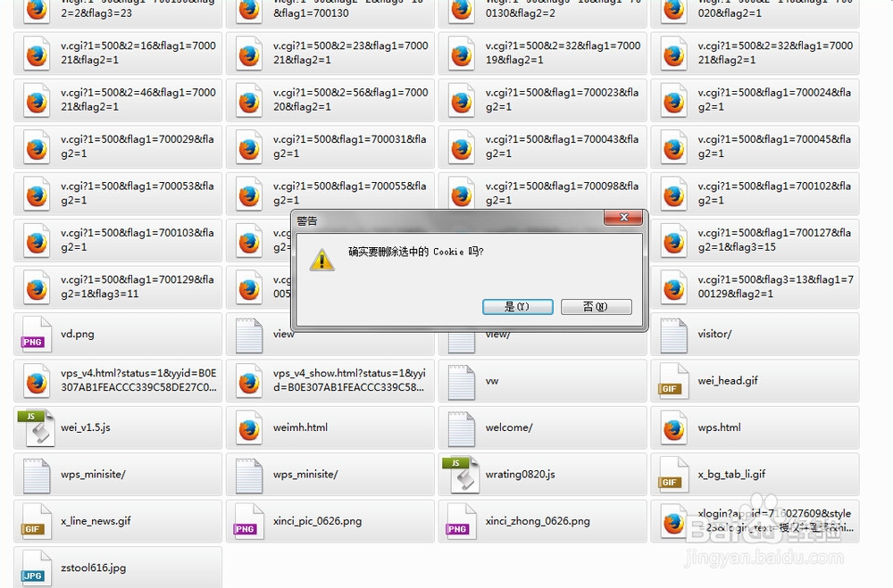
Task: Select file name v.cgi?1=500&flag1=700023&flag2=1
Action: [x=562, y=100]
